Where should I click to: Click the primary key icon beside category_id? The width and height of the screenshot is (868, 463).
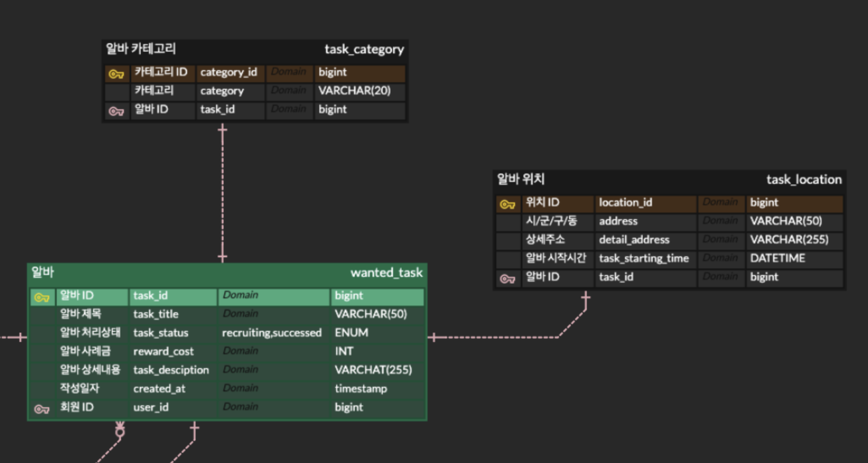click(116, 74)
